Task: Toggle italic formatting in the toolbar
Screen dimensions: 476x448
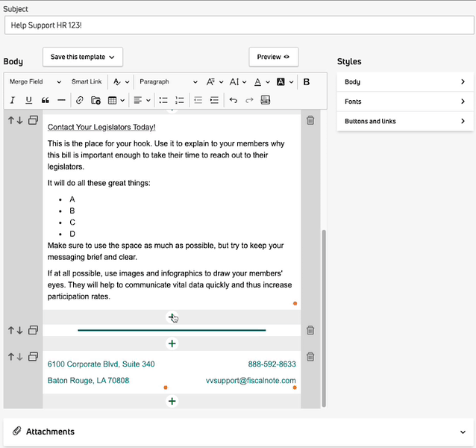Action: pos(13,100)
